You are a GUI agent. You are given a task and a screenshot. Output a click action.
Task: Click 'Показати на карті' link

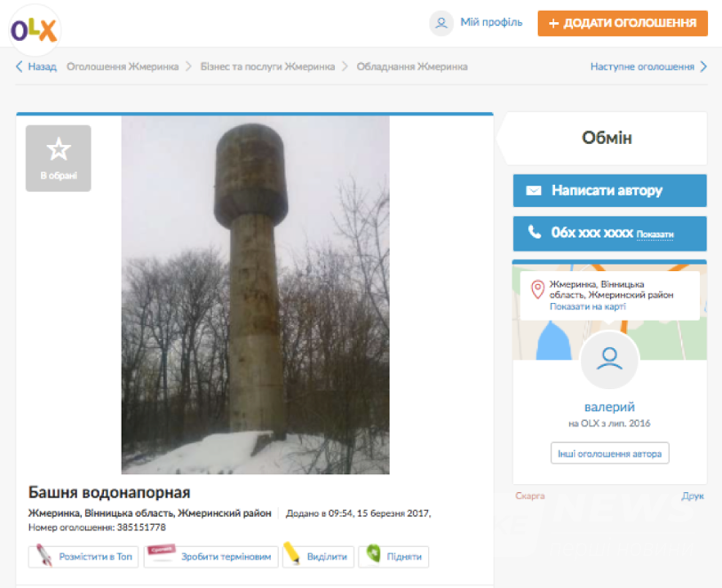pyautogui.click(x=587, y=306)
